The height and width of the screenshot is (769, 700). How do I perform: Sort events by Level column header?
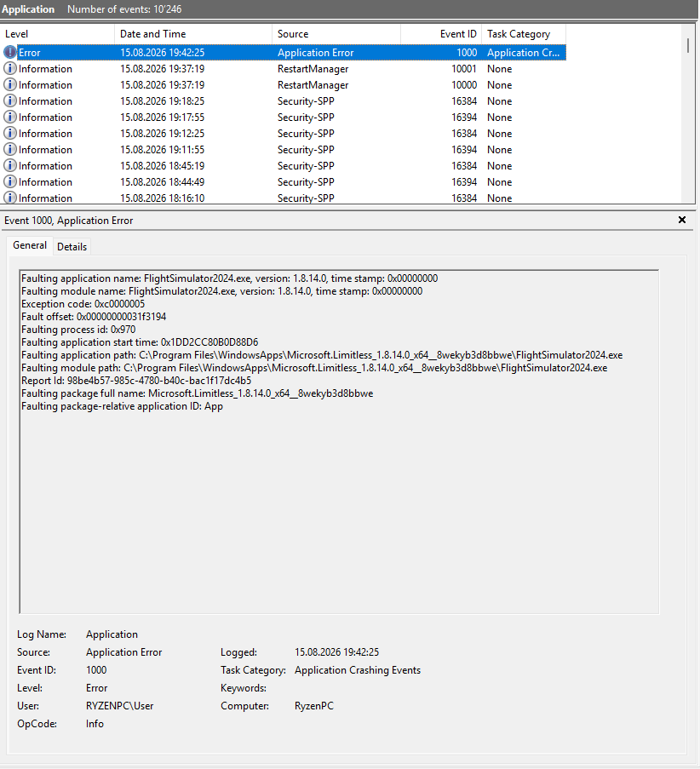click(x=58, y=34)
